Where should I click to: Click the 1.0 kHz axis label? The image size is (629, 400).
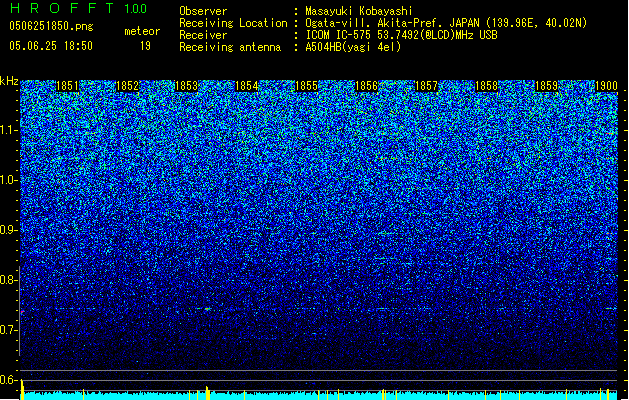click(x=9, y=180)
